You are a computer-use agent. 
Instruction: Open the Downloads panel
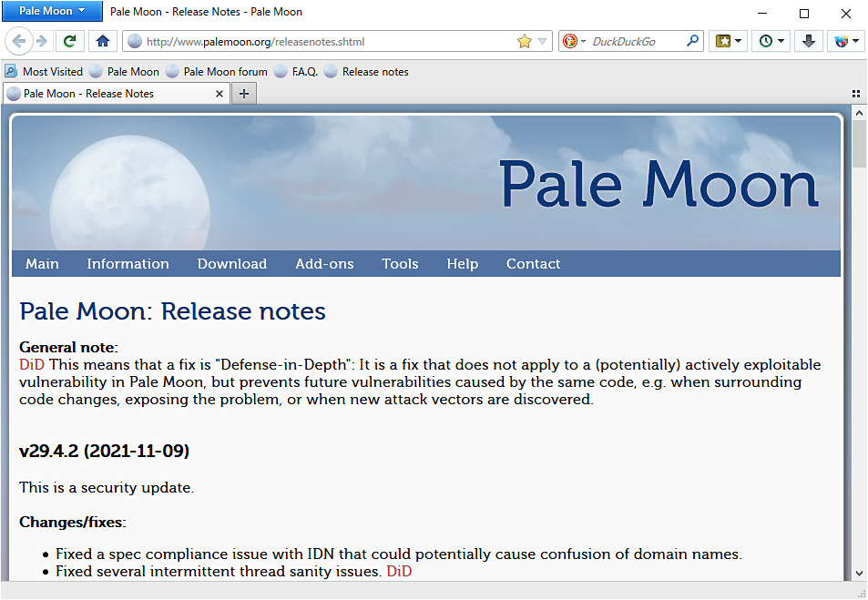click(808, 41)
